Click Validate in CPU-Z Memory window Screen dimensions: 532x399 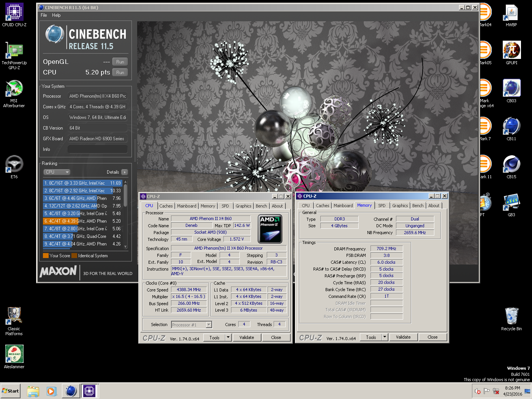(x=403, y=337)
